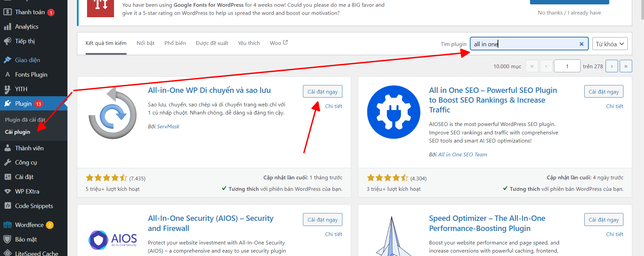The width and height of the screenshot is (644, 256).
Task: Open Chi tiết for All in One SEO
Action: click(615, 106)
